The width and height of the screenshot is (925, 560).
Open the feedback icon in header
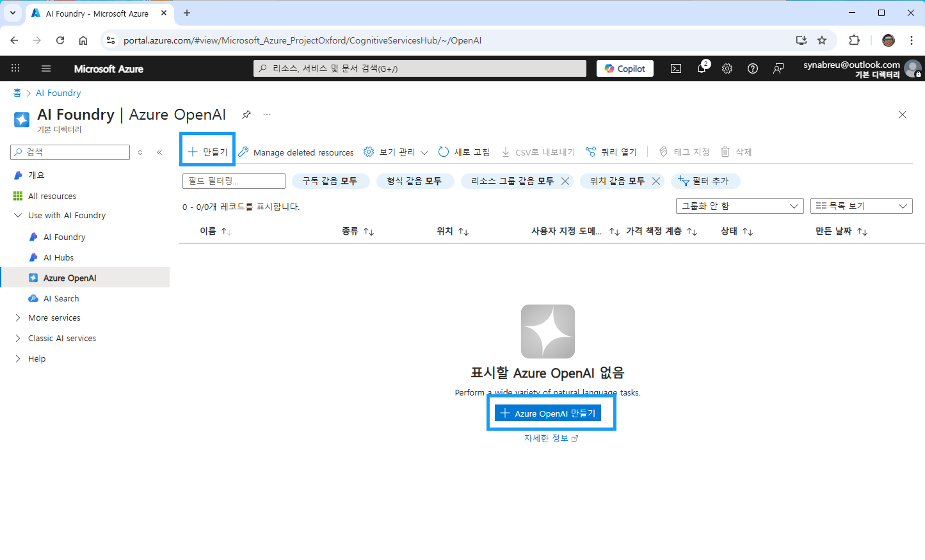(778, 68)
